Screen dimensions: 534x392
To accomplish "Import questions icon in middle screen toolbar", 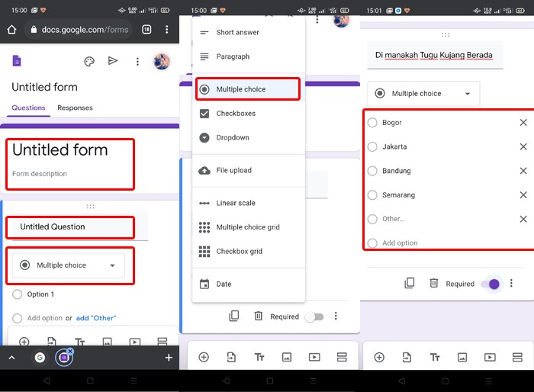I will [x=231, y=357].
